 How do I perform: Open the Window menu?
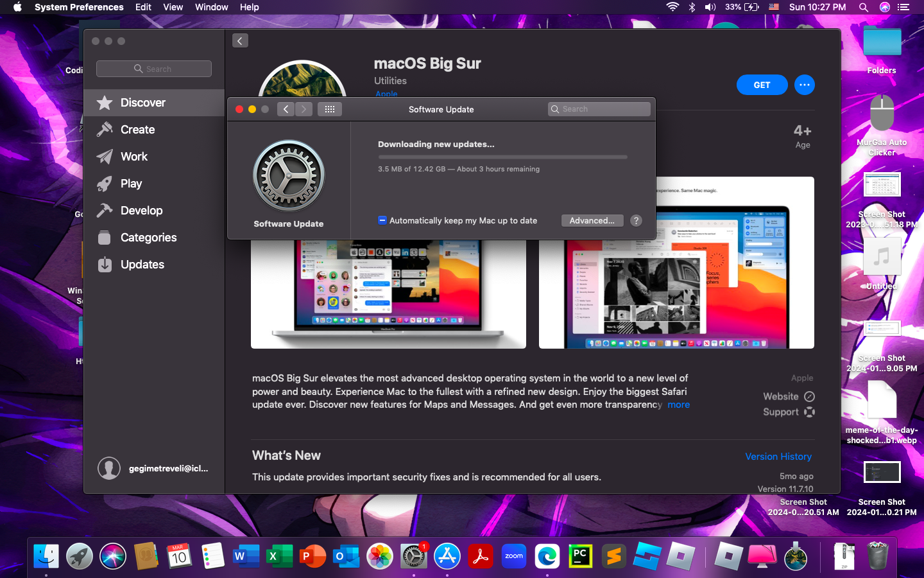pyautogui.click(x=212, y=7)
